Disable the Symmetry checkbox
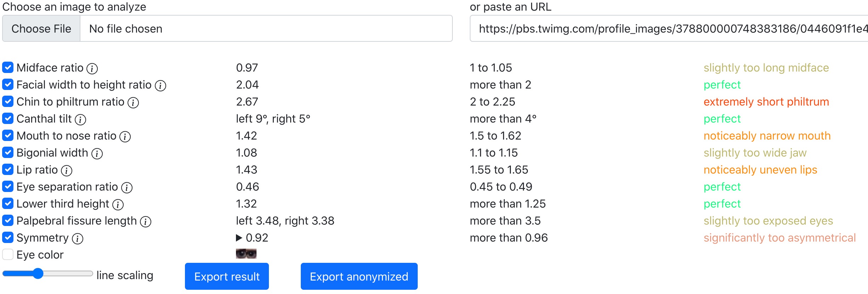Screen dimensions: 868x294 [x=8, y=237]
